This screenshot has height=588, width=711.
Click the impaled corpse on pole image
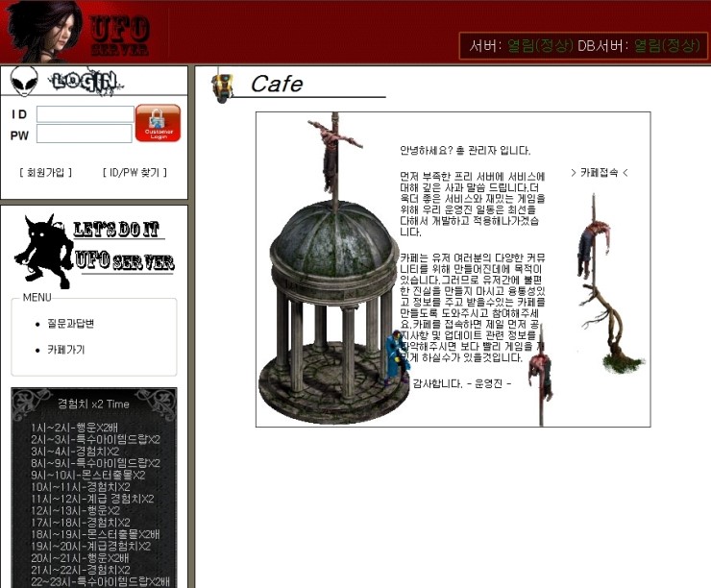click(541, 377)
